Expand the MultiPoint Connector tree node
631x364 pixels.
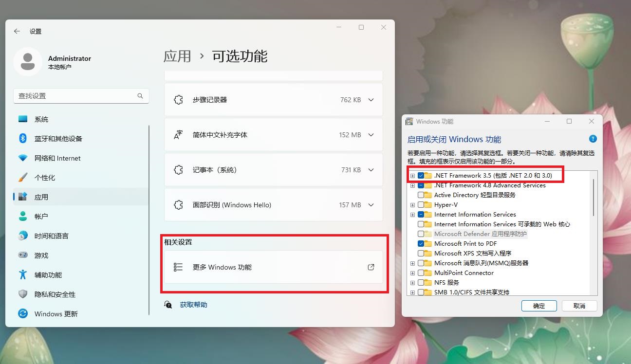point(412,273)
